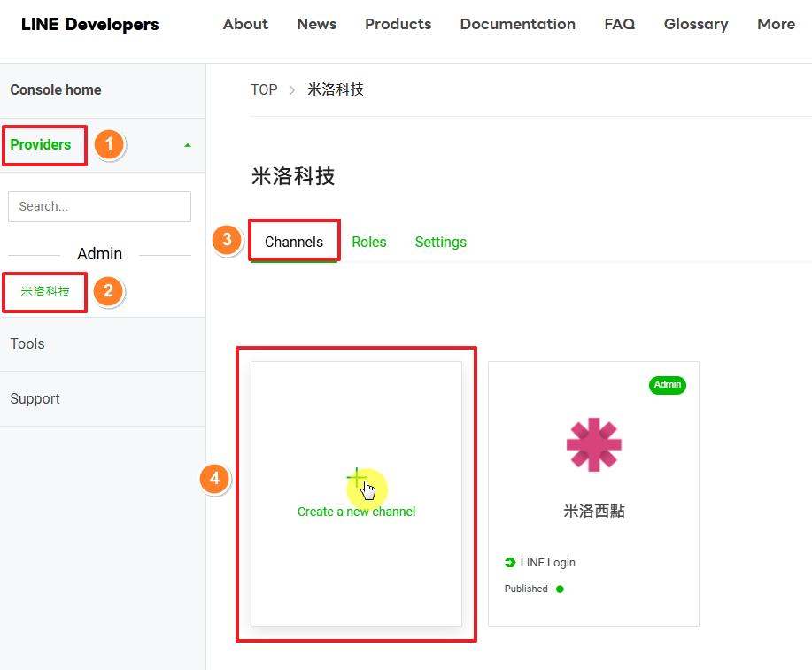This screenshot has width=812, height=670.
Task: Go to TOP in the breadcrumb
Action: coord(264,89)
